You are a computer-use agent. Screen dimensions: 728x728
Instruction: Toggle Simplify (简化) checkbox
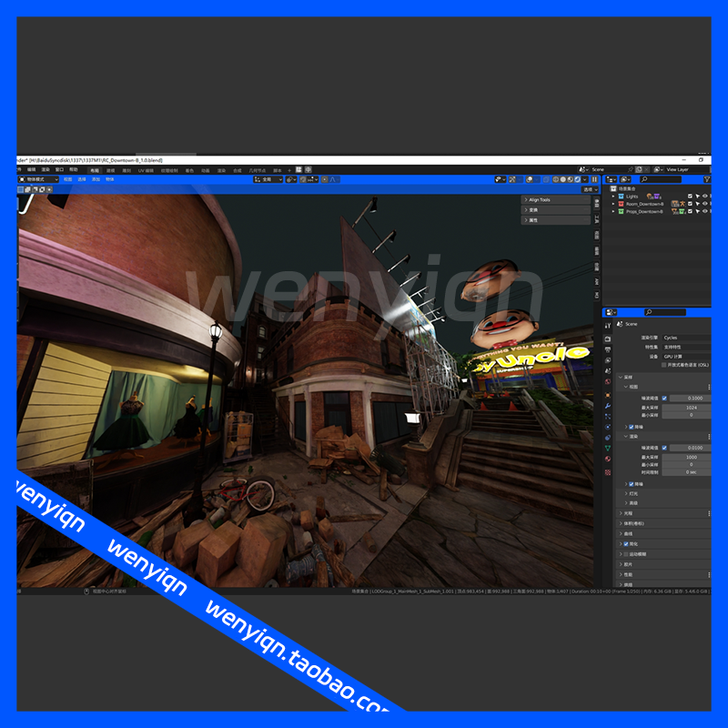click(626, 543)
